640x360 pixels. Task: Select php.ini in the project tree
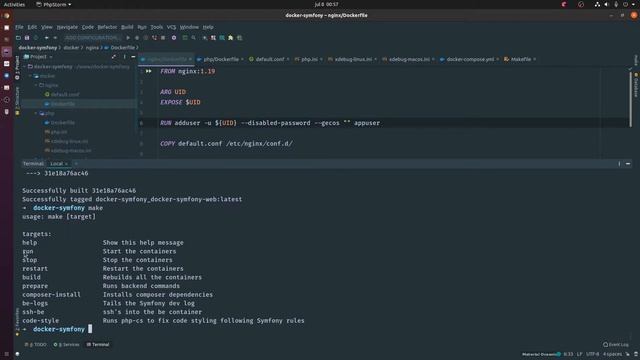[56, 132]
